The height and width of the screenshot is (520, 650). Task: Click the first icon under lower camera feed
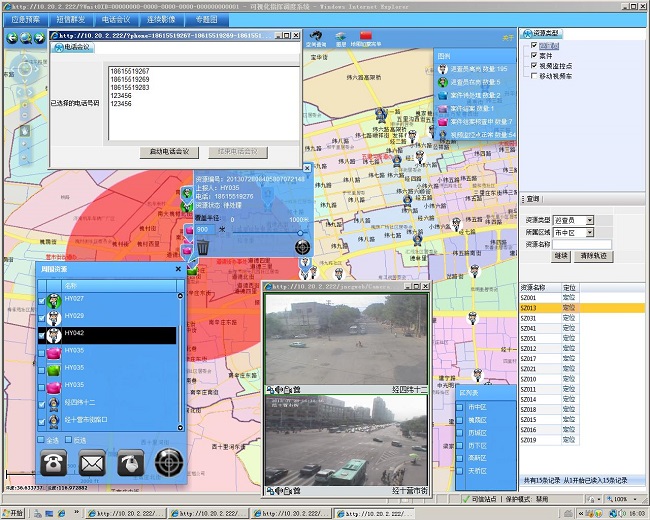point(270,491)
